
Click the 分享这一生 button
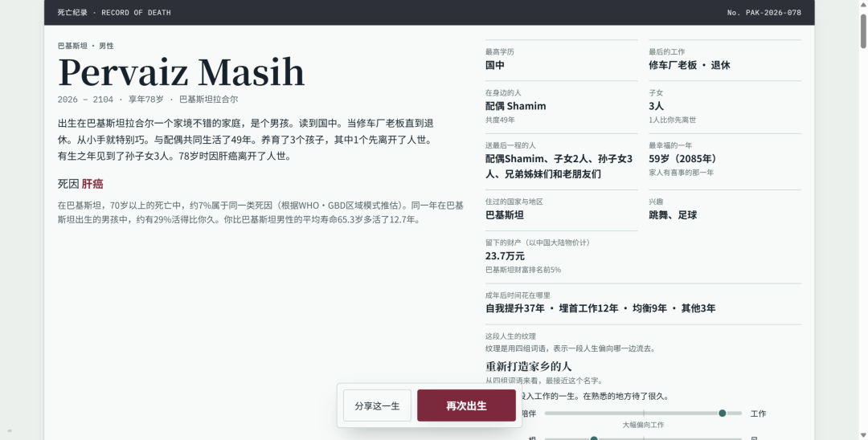(x=377, y=405)
